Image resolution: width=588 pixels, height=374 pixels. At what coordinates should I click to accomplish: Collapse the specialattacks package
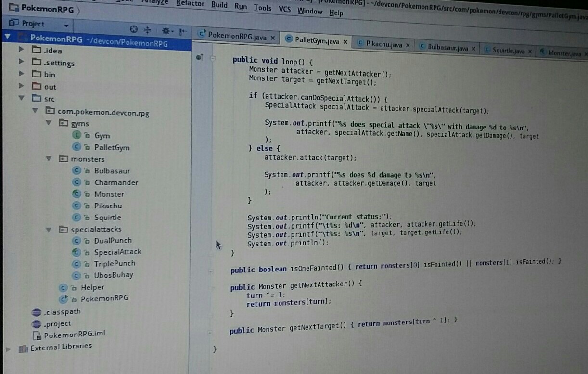(48, 229)
